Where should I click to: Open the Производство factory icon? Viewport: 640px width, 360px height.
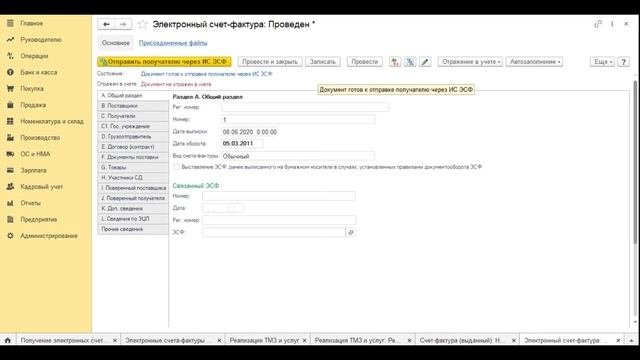pyautogui.click(x=10, y=138)
